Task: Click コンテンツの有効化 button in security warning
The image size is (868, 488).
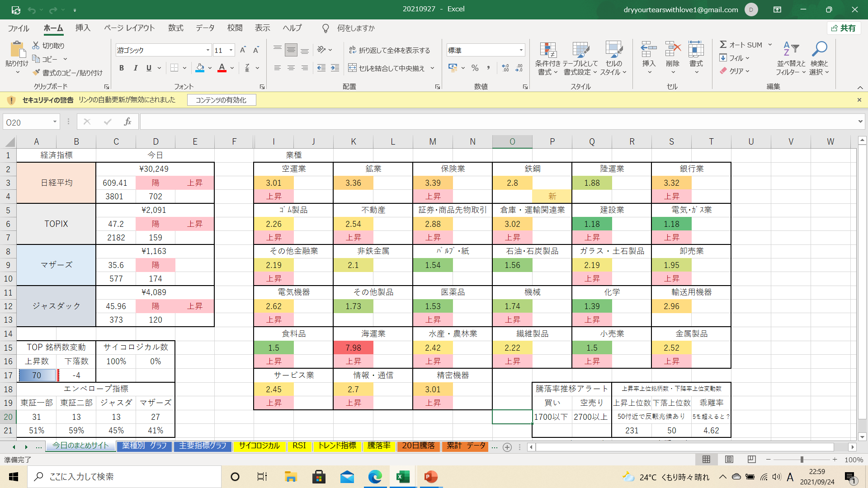Action: click(221, 100)
